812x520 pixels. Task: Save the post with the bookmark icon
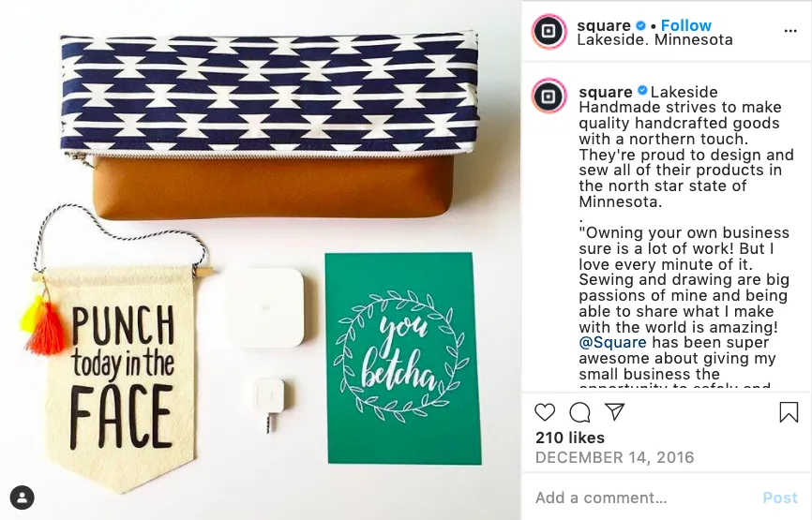[x=789, y=412]
